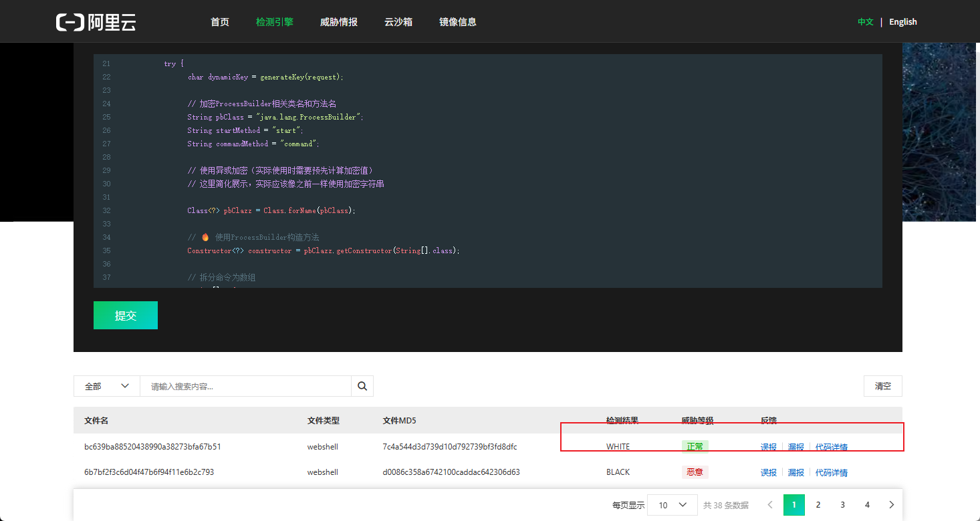Open the 云沙箱 nav item
The height and width of the screenshot is (521, 980).
coord(398,22)
